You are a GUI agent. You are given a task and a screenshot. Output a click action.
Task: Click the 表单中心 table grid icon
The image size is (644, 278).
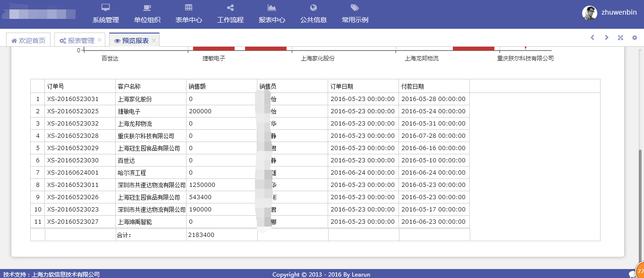point(189,8)
